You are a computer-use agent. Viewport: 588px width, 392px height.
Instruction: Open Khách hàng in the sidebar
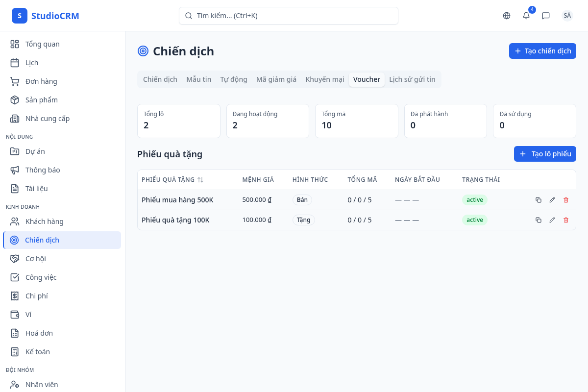tap(45, 221)
